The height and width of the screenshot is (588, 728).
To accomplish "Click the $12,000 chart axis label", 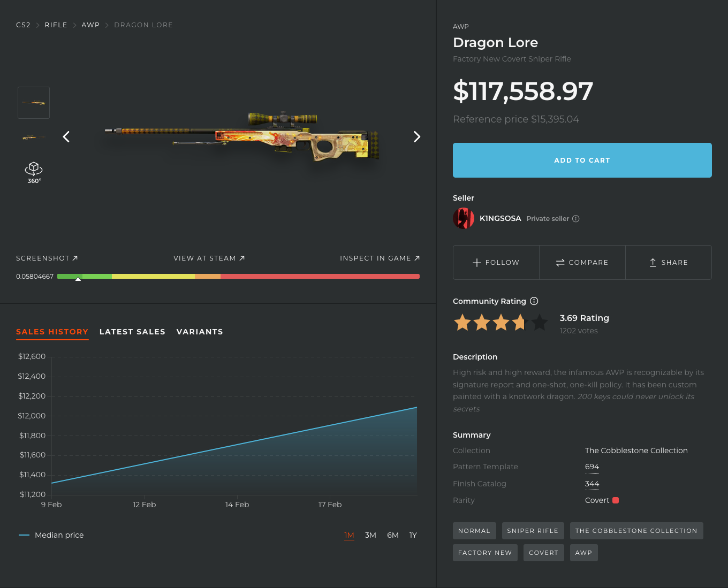I will (x=32, y=416).
